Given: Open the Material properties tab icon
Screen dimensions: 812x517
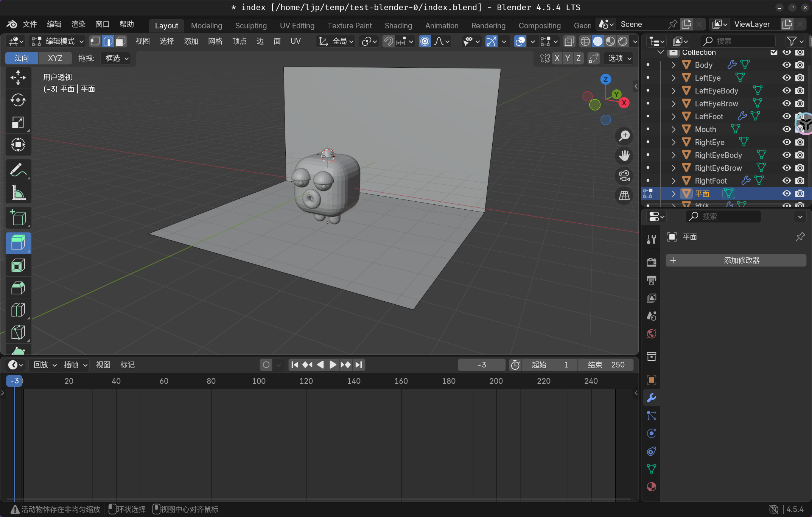Looking at the screenshot, I should 651,487.
